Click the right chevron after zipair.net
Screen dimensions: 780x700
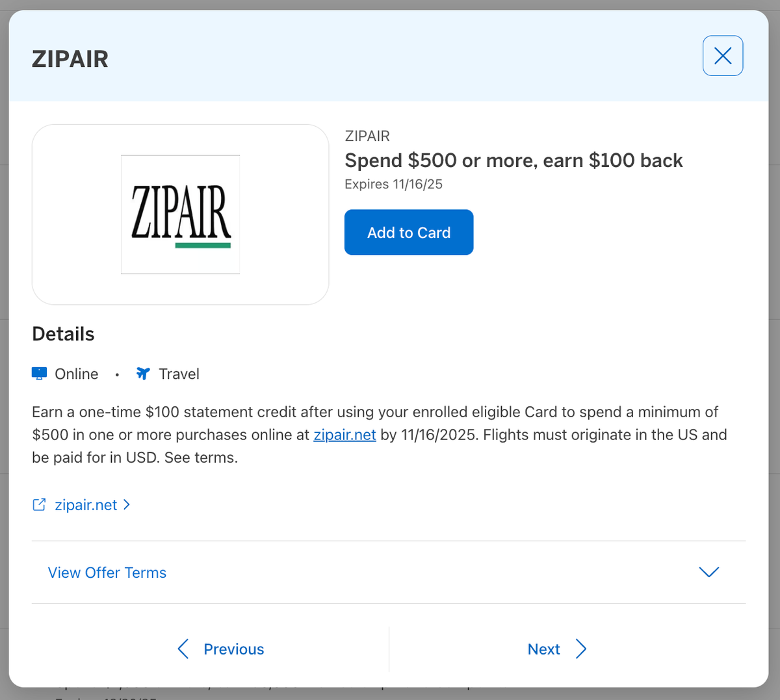pos(127,505)
